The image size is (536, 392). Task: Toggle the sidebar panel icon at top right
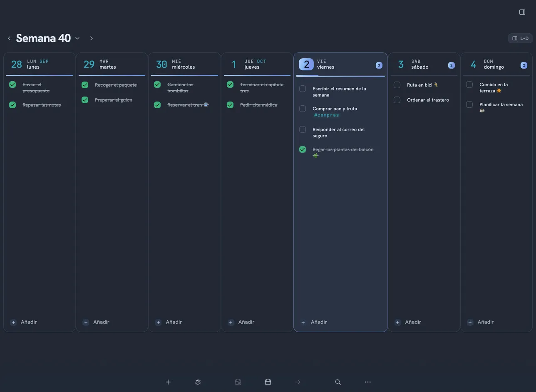point(522,12)
